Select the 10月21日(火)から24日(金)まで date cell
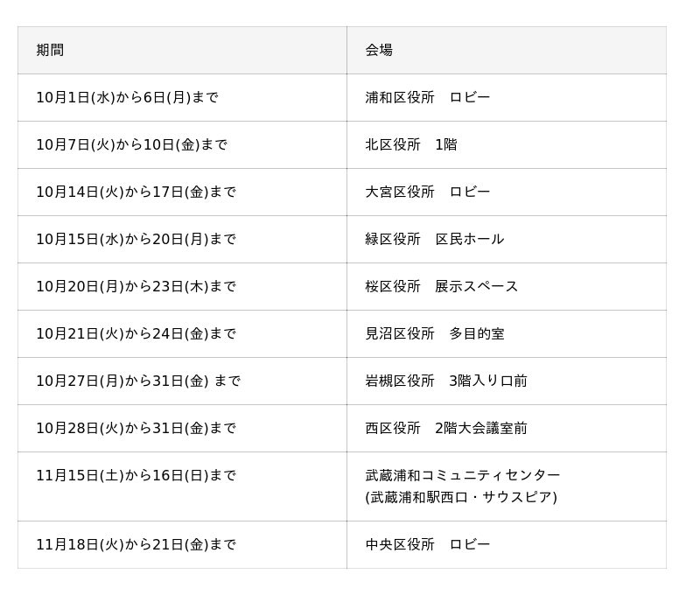 136,333
